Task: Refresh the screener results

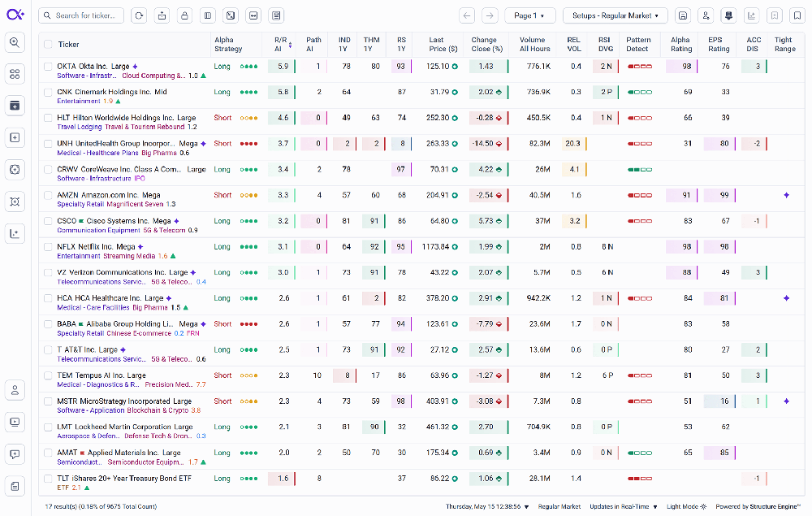Action: point(139,15)
